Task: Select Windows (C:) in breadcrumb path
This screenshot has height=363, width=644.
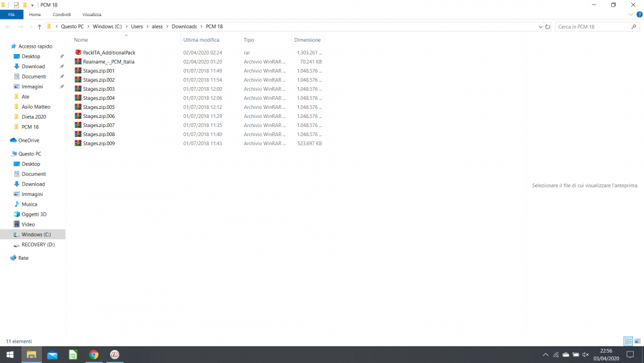Action: click(x=107, y=26)
